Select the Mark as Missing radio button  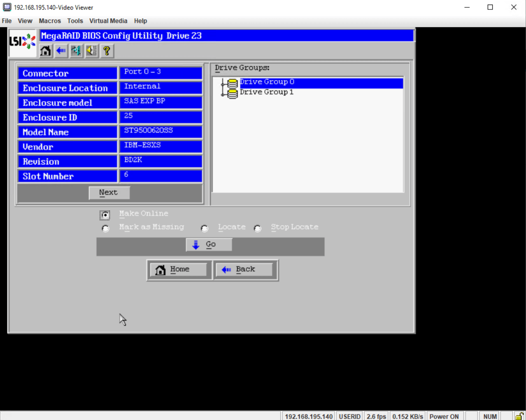pyautogui.click(x=105, y=228)
